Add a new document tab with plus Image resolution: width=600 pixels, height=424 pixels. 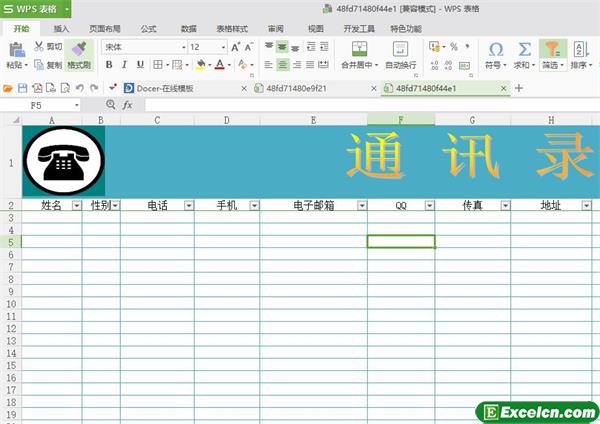(x=519, y=88)
